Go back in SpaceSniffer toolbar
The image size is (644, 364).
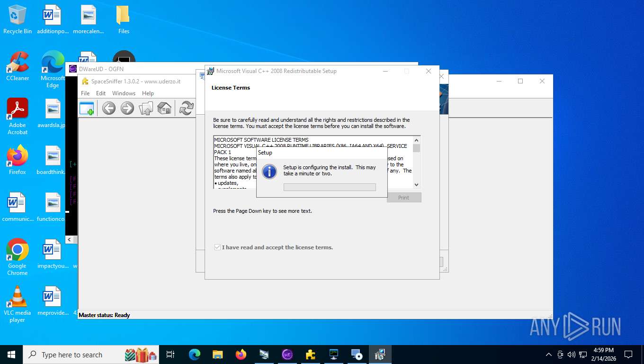[109, 108]
